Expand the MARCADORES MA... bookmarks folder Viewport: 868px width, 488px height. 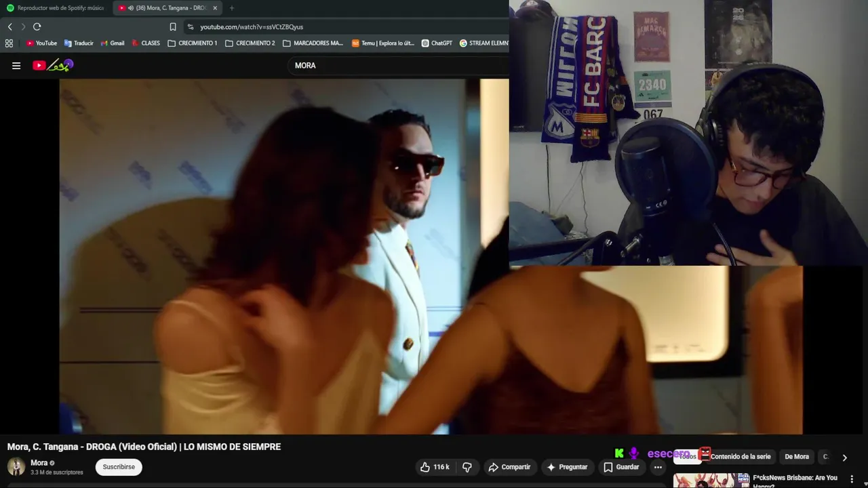click(x=313, y=43)
